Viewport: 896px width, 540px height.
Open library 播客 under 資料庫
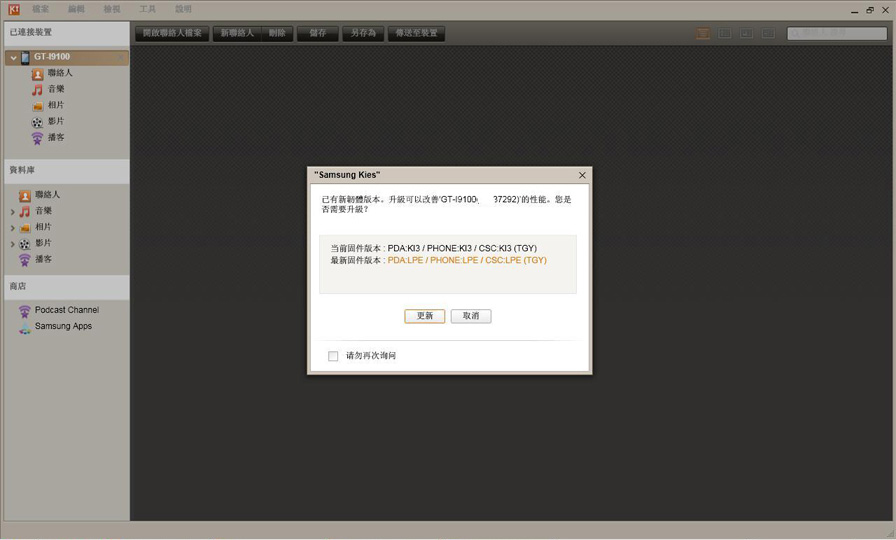(35, 259)
